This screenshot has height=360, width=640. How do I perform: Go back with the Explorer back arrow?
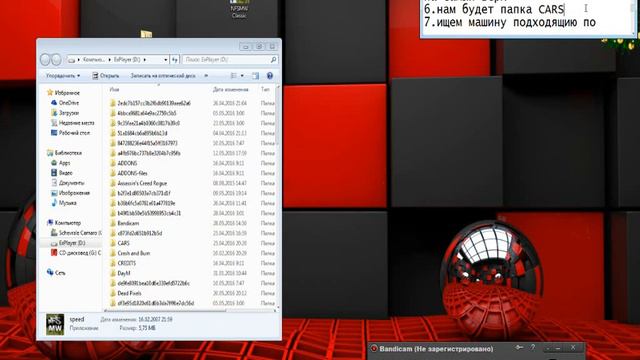tap(46, 60)
